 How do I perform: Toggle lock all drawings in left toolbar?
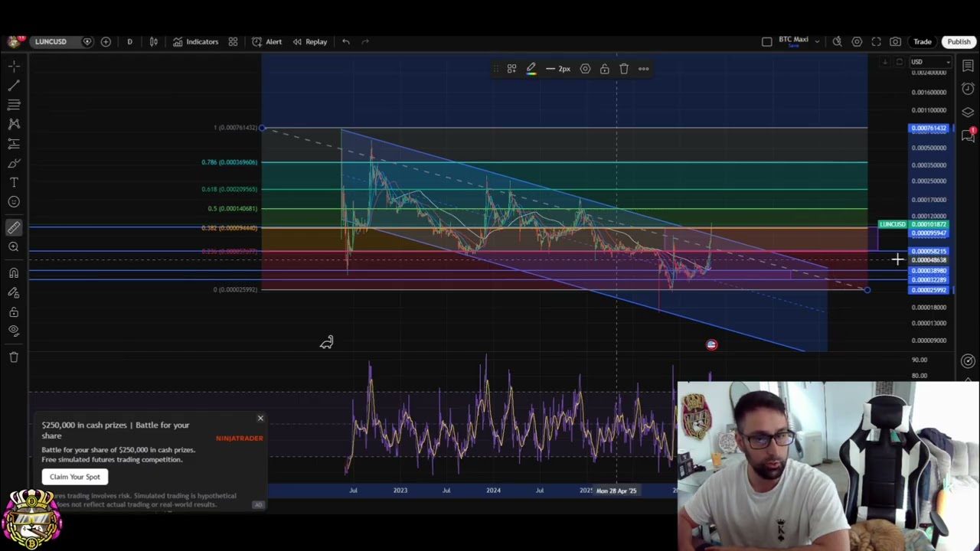click(14, 311)
